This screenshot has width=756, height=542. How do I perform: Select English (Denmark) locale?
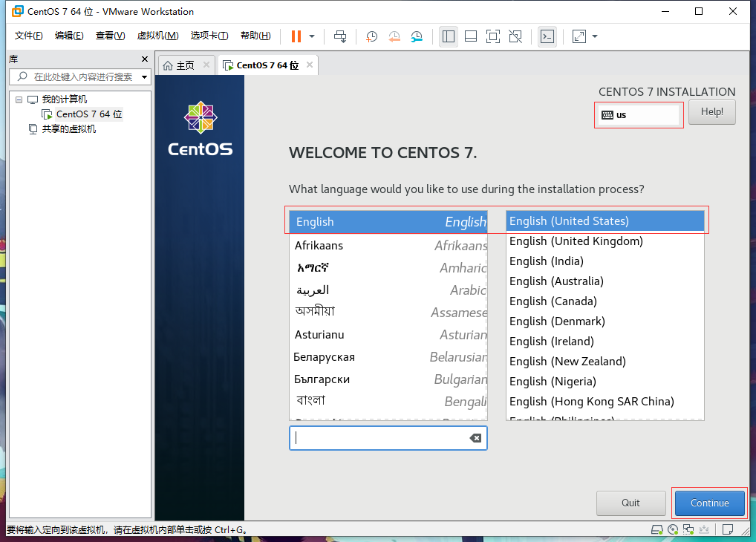[605, 321]
